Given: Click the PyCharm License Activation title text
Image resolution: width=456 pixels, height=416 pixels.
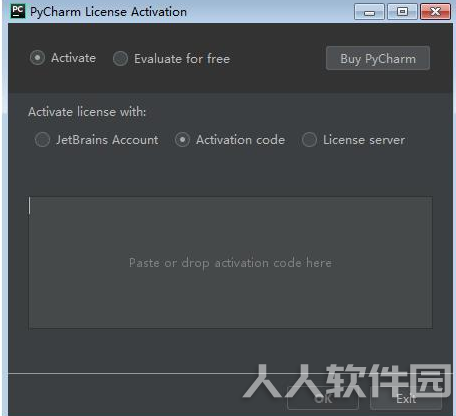Looking at the screenshot, I should coord(108,12).
